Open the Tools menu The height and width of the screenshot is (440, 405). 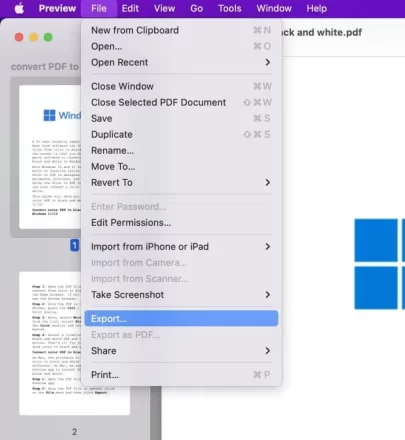coord(230,8)
